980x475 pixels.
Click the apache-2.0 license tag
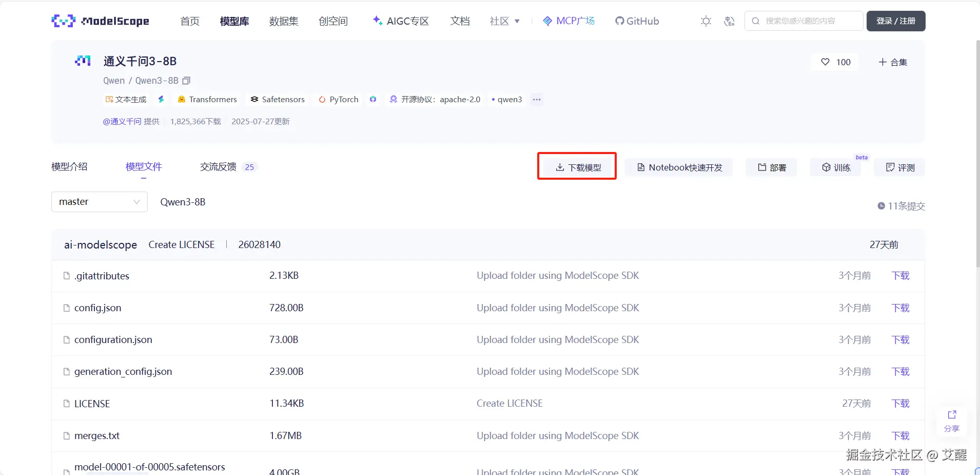tap(435, 99)
